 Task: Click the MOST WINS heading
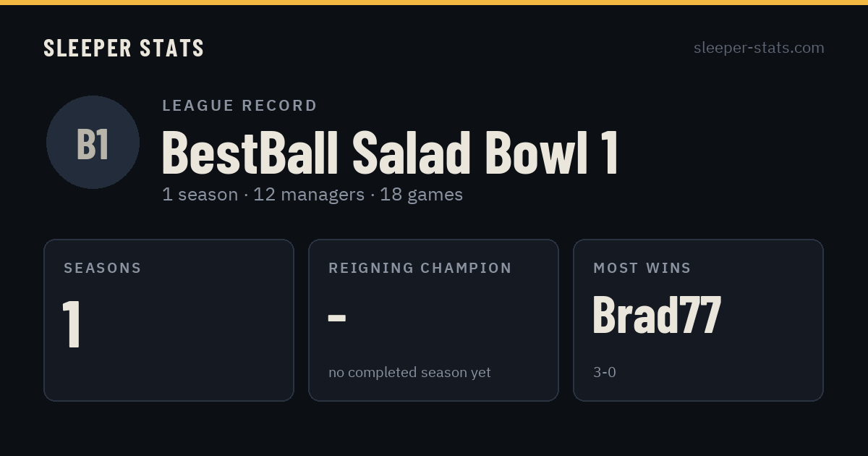[x=642, y=268]
